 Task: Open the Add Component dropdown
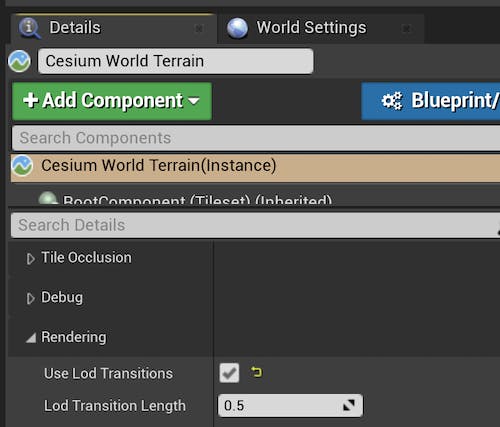112,101
